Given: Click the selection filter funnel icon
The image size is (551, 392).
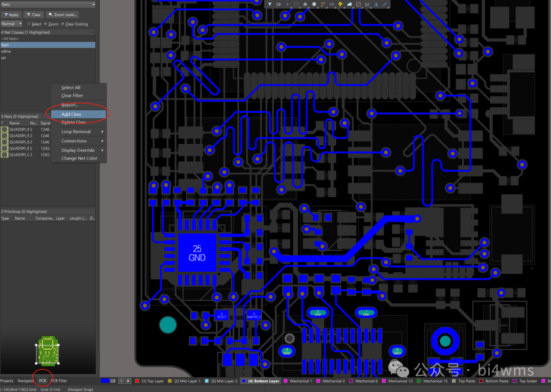Looking at the screenshot, I should (x=270, y=4).
